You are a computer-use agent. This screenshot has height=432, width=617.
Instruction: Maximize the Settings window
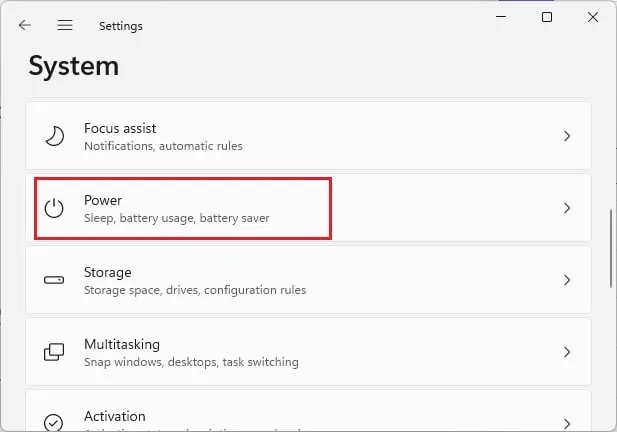[547, 17]
